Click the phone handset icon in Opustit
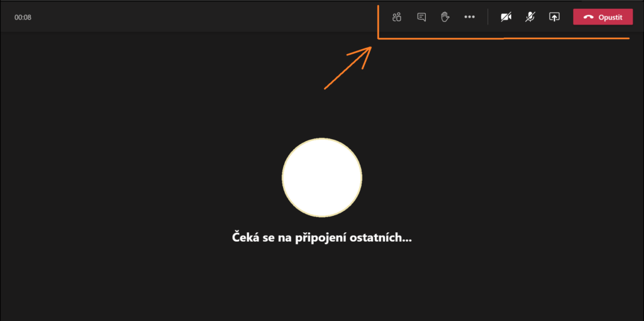The height and width of the screenshot is (321, 644). pyautogui.click(x=589, y=18)
